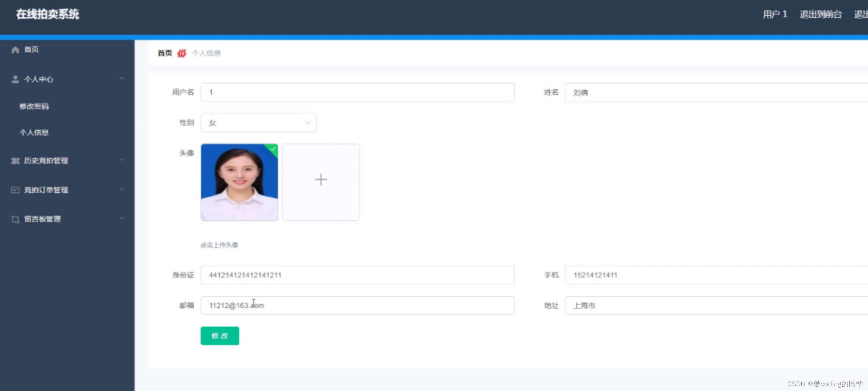Click the 个人中心 person icon
868x391 pixels.
click(x=15, y=79)
